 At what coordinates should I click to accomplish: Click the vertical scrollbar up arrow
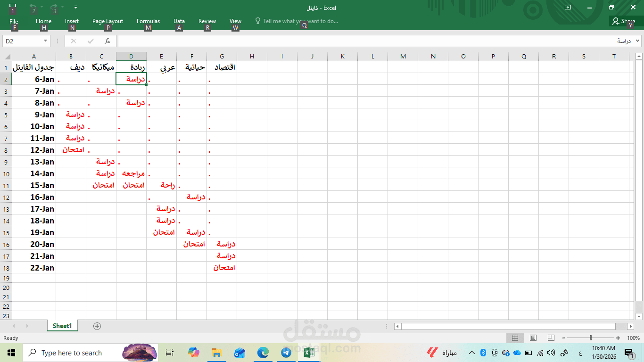click(x=639, y=57)
